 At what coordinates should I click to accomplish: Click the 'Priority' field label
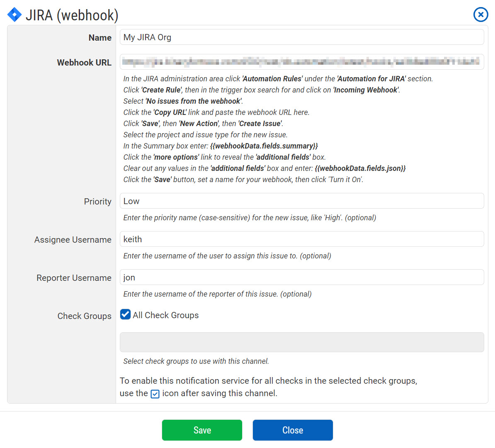click(x=97, y=202)
